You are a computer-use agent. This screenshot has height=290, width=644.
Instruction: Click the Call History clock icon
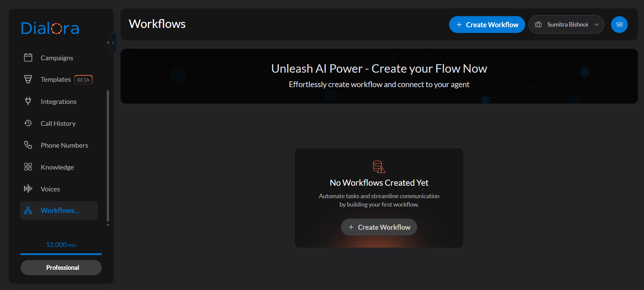point(28,123)
